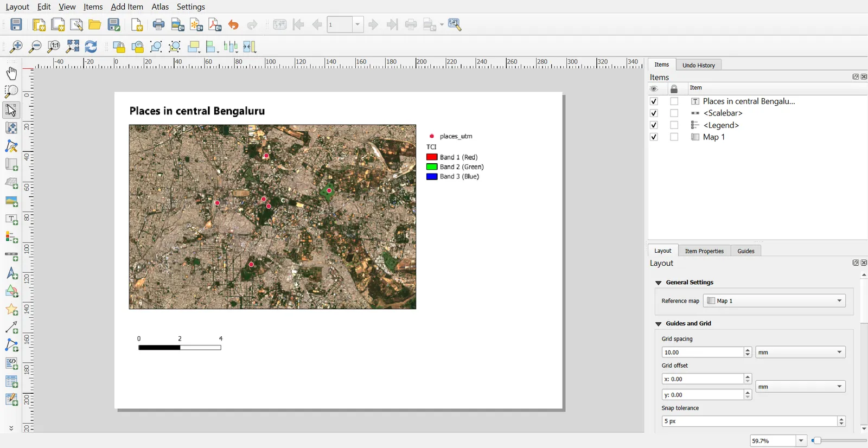Lock the Map 1 item checkbox
The width and height of the screenshot is (868, 448).
[x=674, y=137]
